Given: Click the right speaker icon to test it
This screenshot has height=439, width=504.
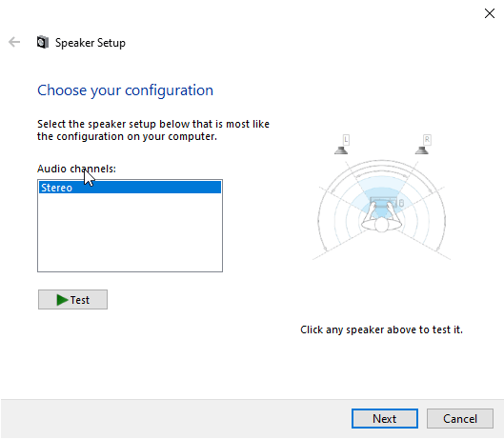Looking at the screenshot, I should (x=422, y=150).
